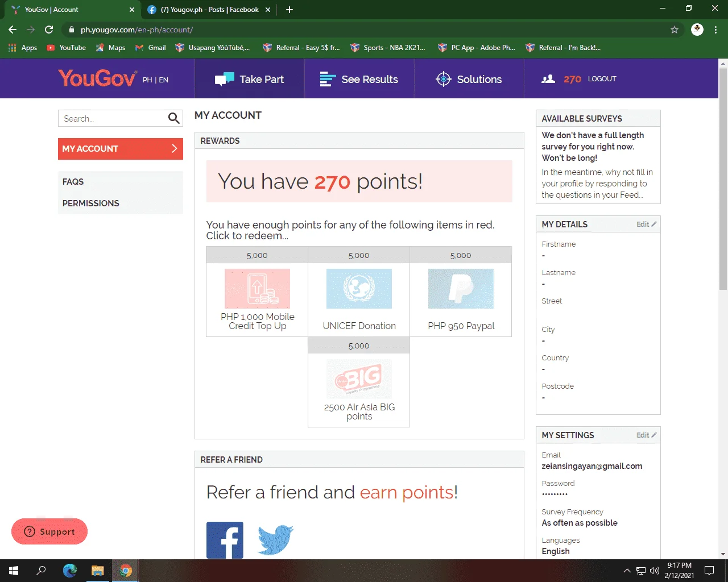Screen dimensions: 728x582
Task: Open a new browser tab
Action: [x=289, y=10]
